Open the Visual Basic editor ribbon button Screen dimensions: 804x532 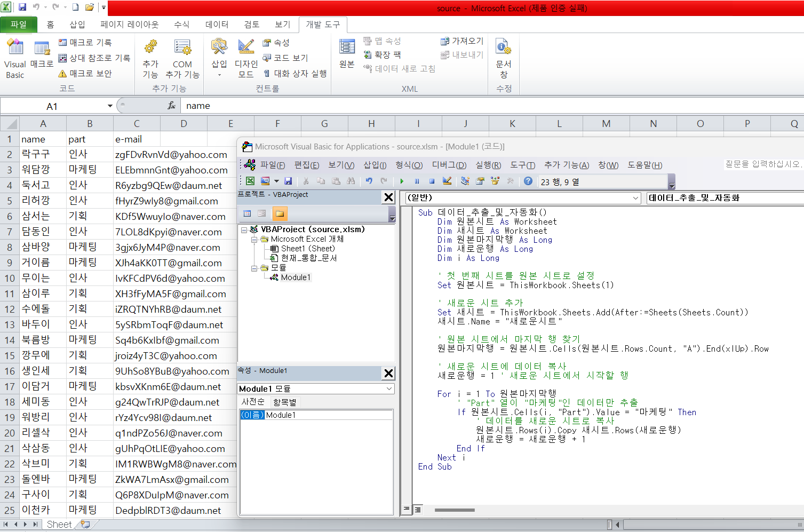15,59
